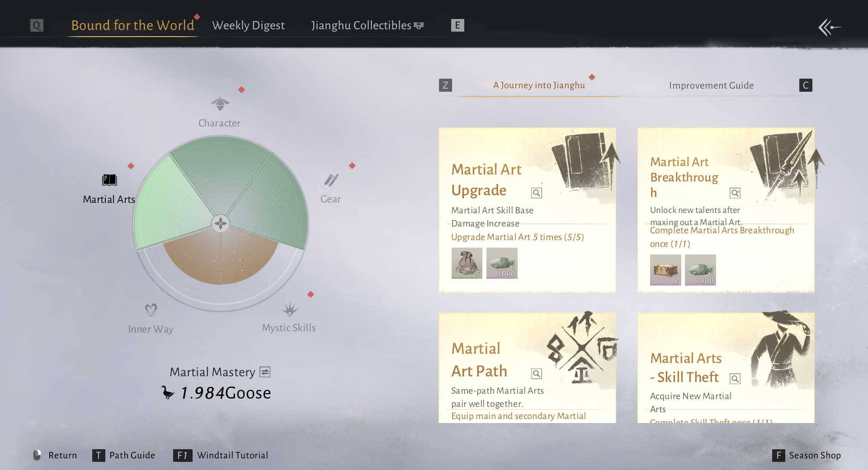Viewport: 868px width, 470px height.
Task: Select the Character category icon
Action: coord(220,103)
